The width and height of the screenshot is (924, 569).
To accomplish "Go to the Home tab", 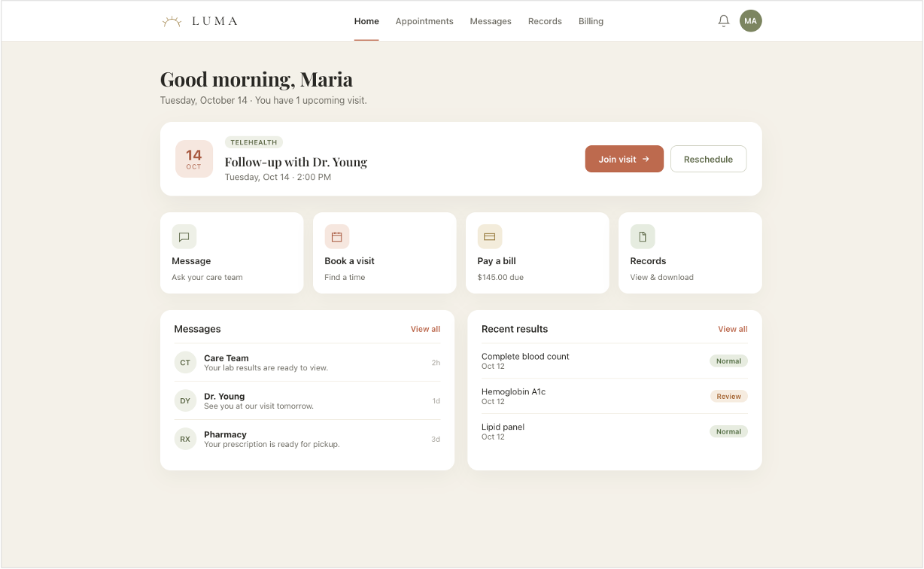I will pos(366,21).
